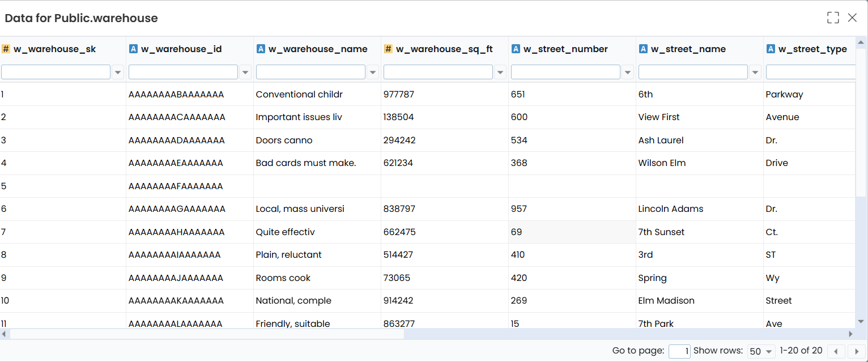Select street number cell 69
The width and height of the screenshot is (868, 362).
pyautogui.click(x=572, y=232)
